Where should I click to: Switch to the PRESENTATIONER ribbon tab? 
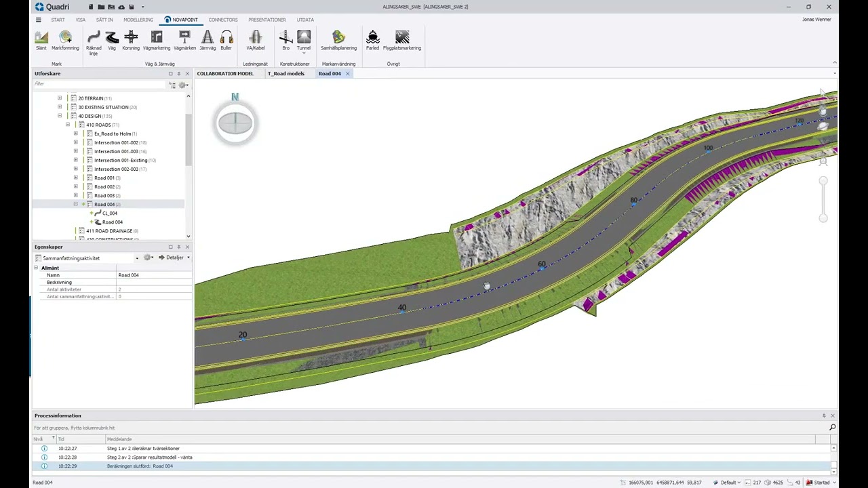tap(267, 20)
